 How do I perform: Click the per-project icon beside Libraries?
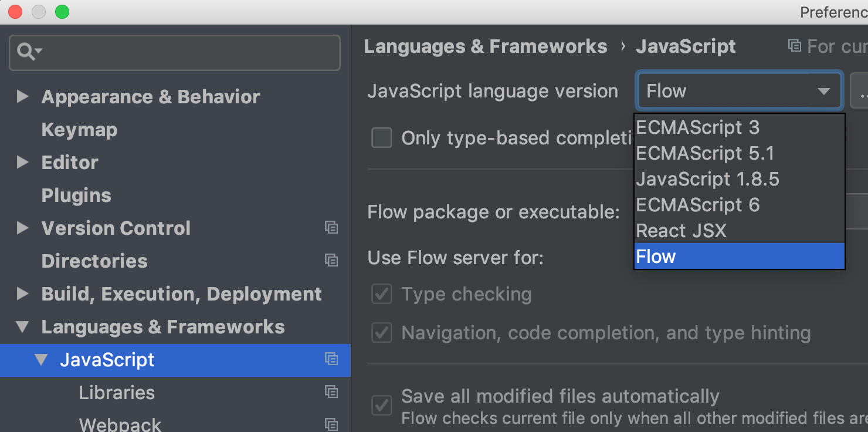click(331, 392)
